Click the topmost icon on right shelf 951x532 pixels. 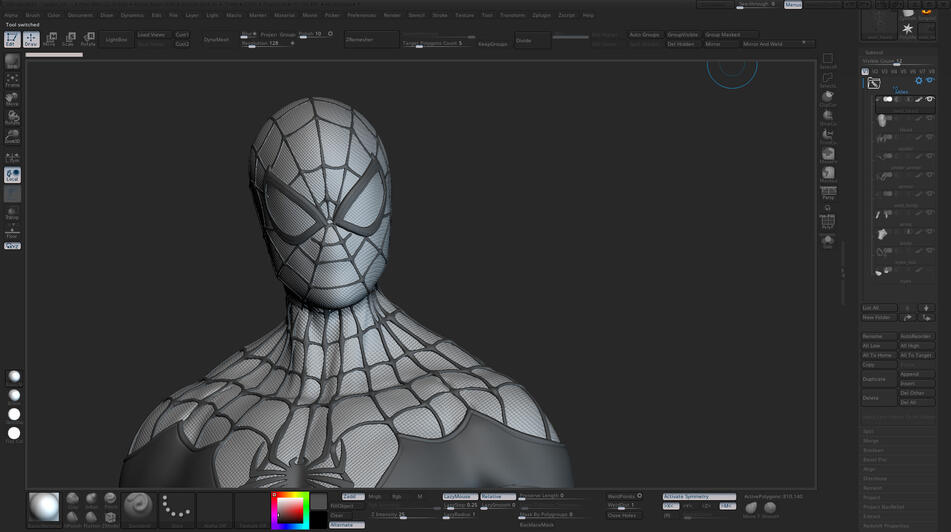click(x=828, y=60)
